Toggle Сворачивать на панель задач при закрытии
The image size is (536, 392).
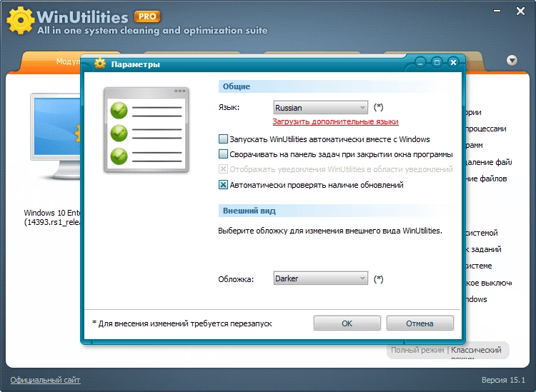(223, 154)
